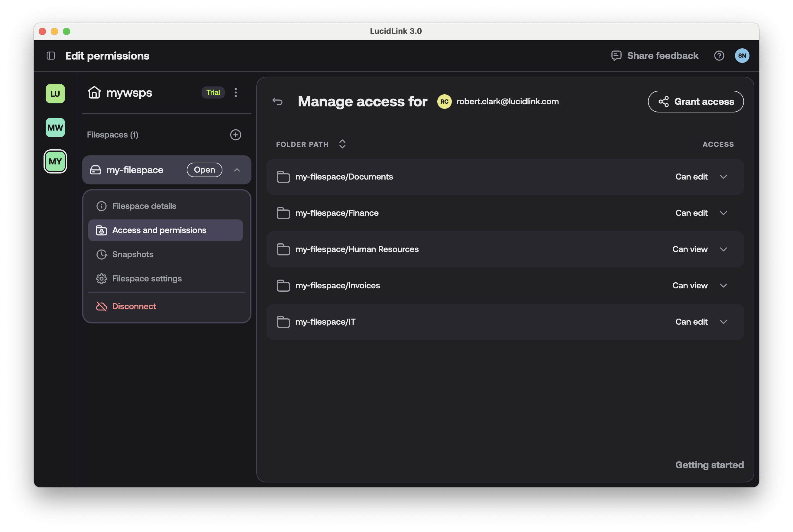Click the home icon next to mywsps

click(94, 92)
